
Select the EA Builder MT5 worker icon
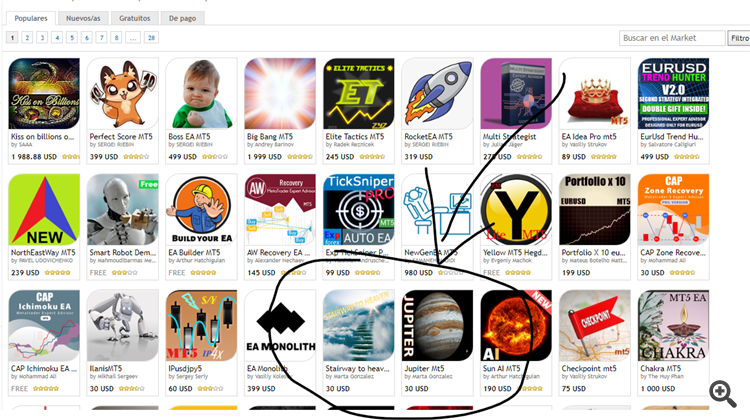point(201,210)
